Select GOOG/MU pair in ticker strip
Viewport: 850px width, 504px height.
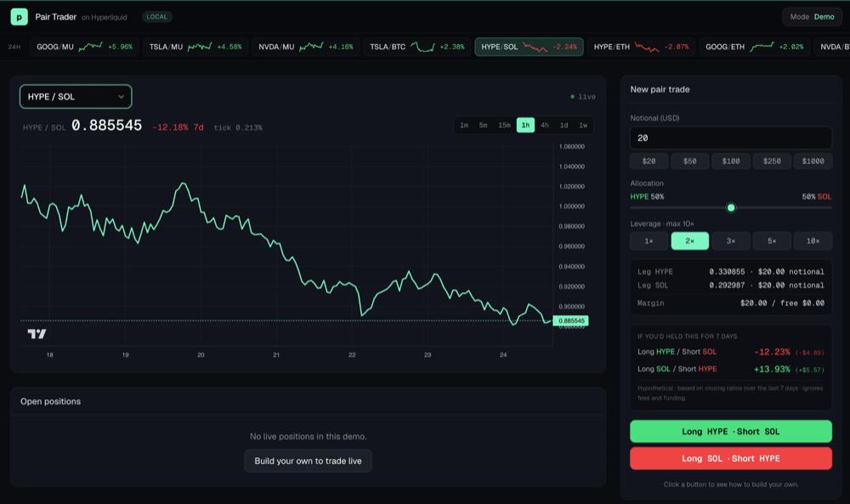[x=84, y=47]
